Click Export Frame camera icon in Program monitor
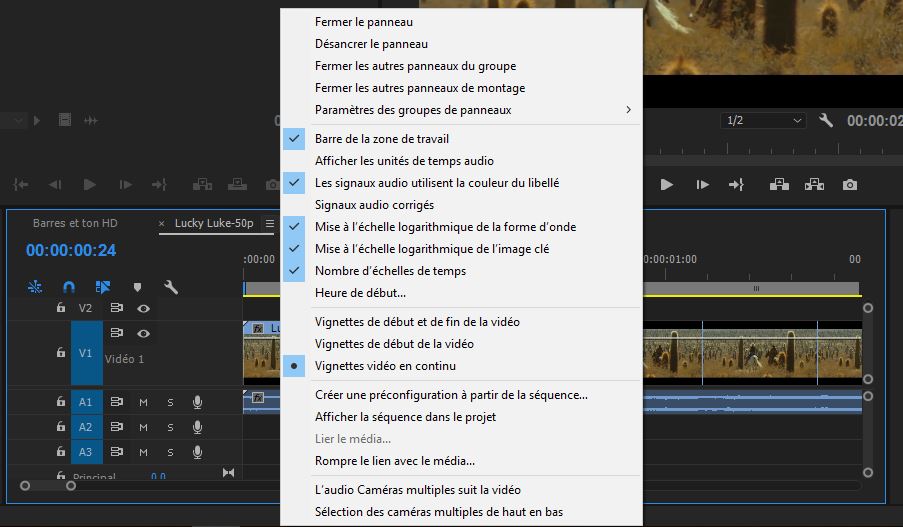Viewport: 903px width, 527px height. (x=849, y=185)
